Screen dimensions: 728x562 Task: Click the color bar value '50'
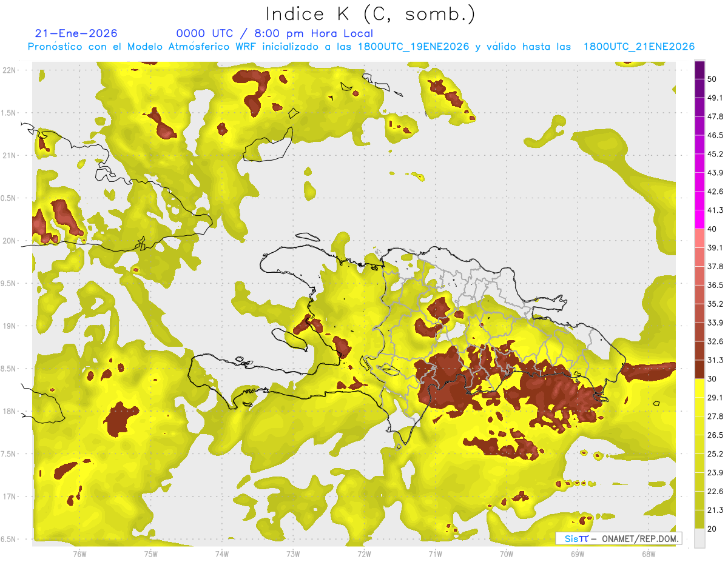(712, 79)
